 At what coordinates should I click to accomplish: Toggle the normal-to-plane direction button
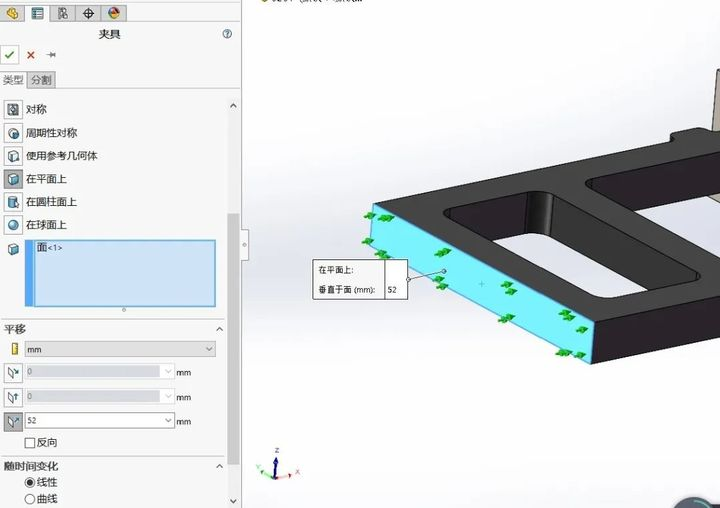pyautogui.click(x=14, y=421)
